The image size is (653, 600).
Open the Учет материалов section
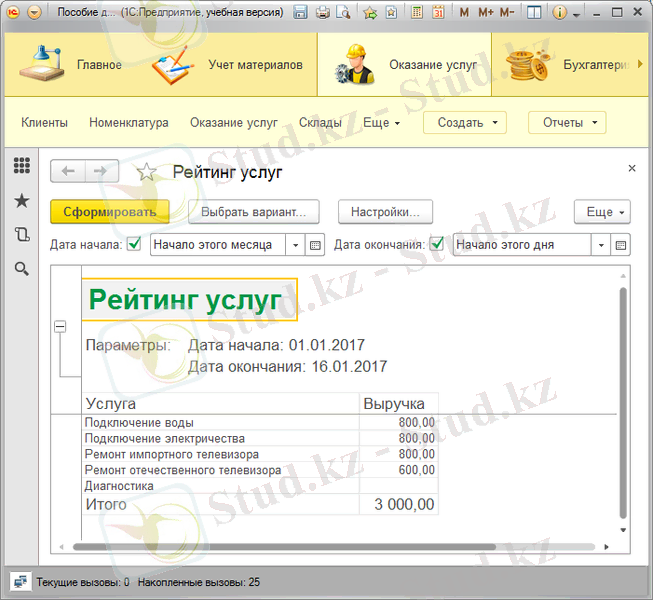pyautogui.click(x=255, y=65)
